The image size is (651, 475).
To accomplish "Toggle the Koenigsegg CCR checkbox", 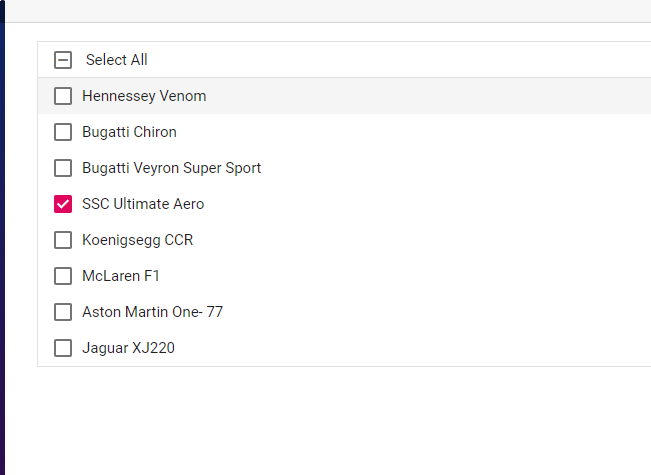I will [63, 240].
